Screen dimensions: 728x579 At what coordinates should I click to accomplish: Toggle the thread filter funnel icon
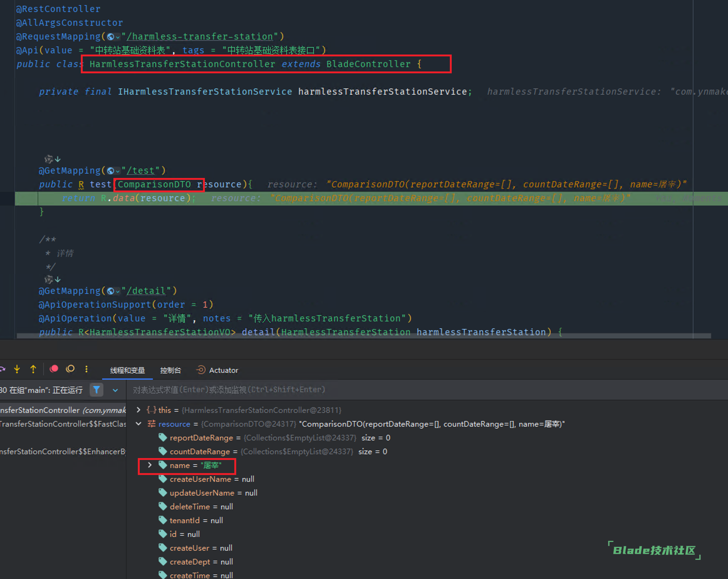96,390
